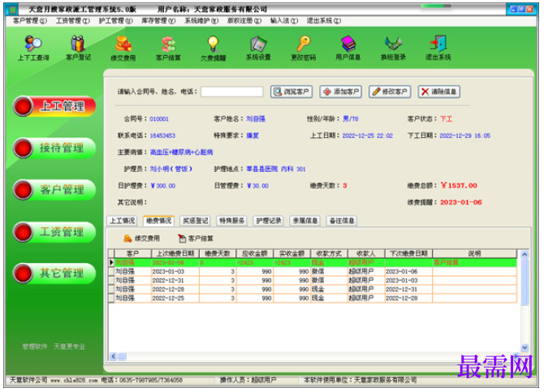Open the 库存管理(V) menu

158,21
